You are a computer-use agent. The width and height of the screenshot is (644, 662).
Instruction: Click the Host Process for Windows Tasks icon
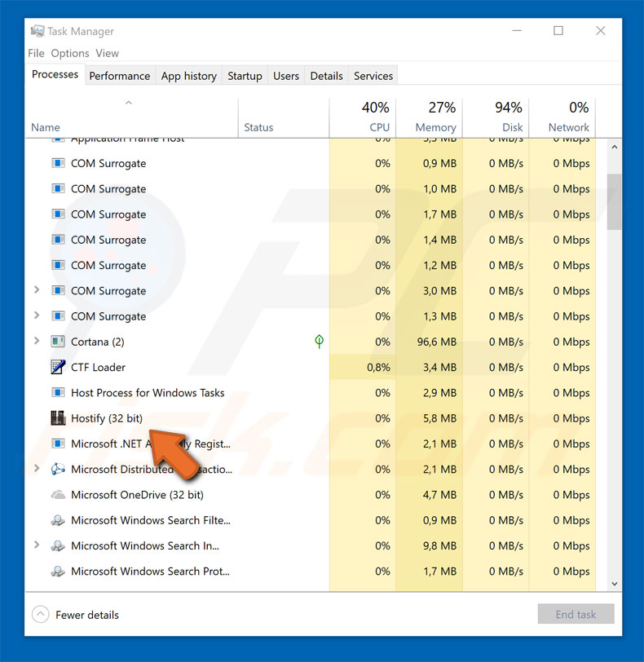click(58, 393)
